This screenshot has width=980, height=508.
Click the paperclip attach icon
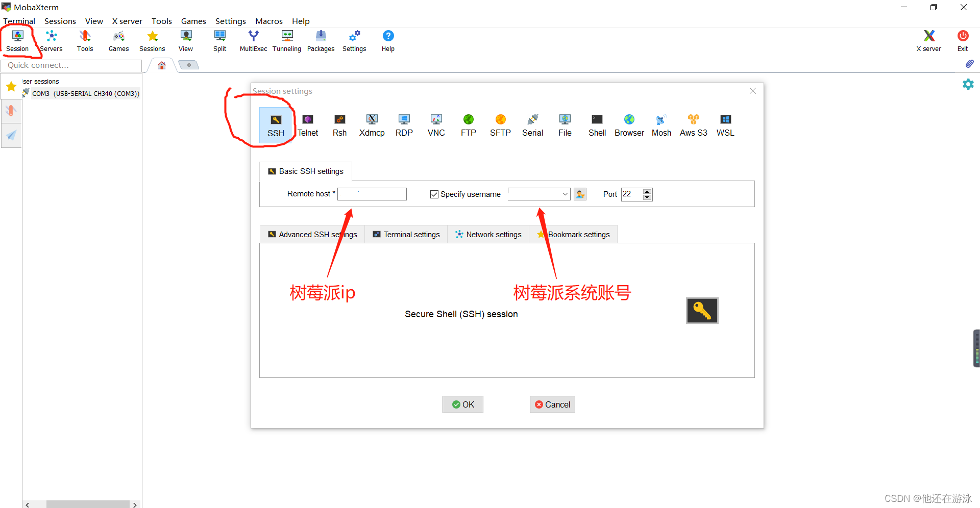969,64
